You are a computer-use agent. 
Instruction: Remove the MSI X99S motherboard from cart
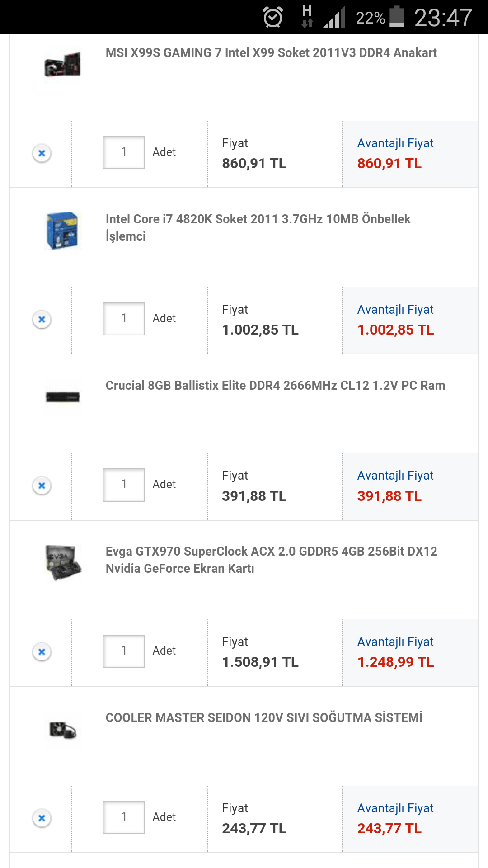click(x=42, y=153)
